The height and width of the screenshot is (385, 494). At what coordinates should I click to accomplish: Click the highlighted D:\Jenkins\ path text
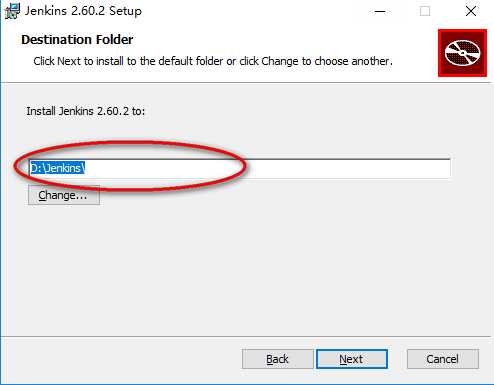57,168
